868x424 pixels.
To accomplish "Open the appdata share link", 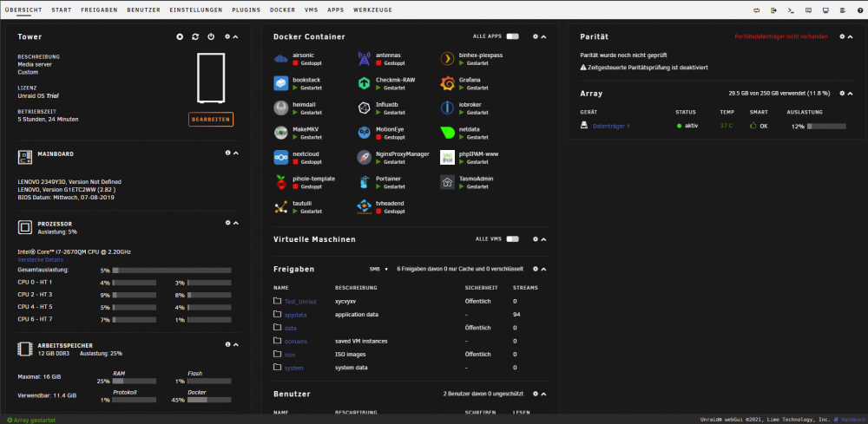I will (295, 315).
